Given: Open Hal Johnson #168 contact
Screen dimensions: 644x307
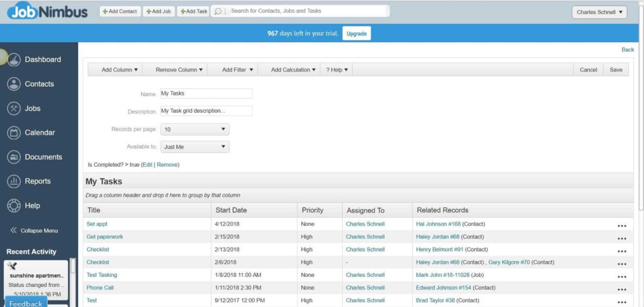Looking at the screenshot, I should tap(438, 224).
